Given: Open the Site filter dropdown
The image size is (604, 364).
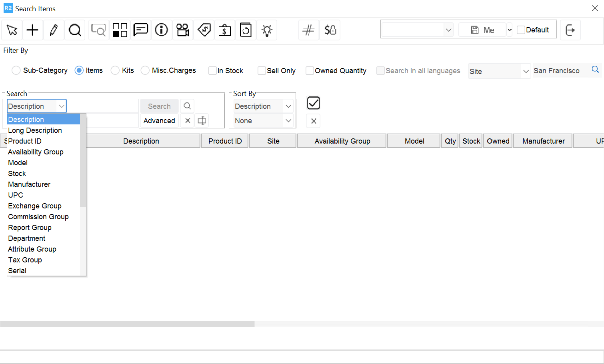Looking at the screenshot, I should pos(526,71).
